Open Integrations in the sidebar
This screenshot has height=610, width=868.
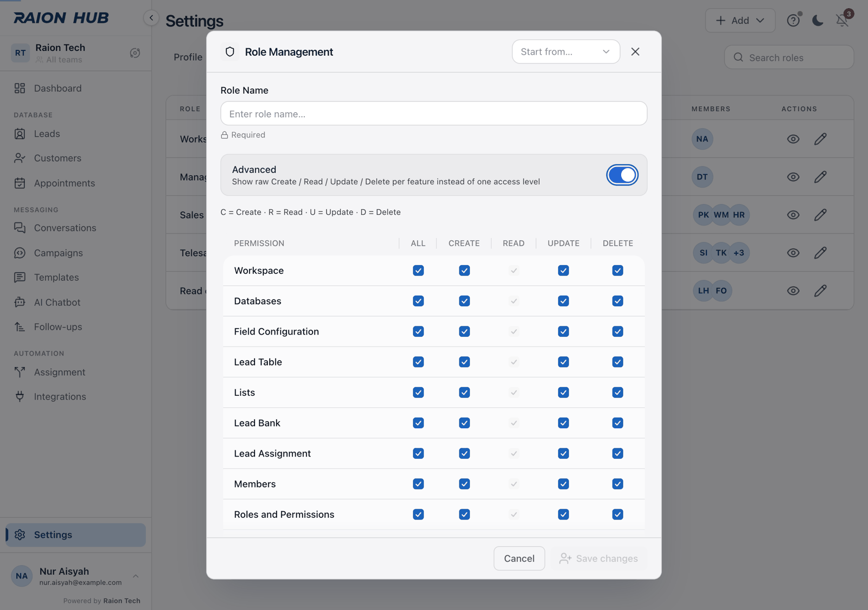coord(75,396)
